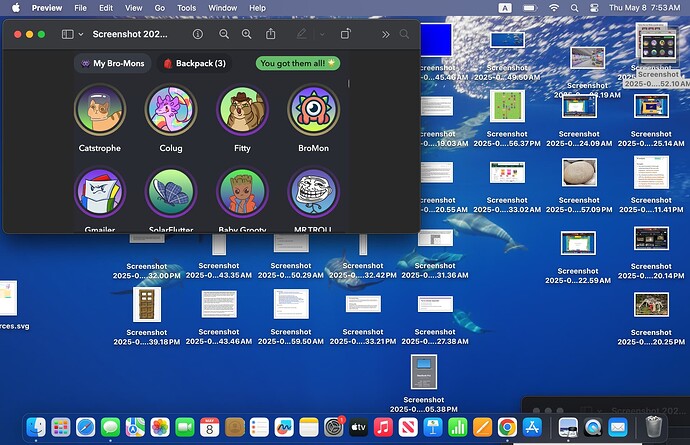The width and height of the screenshot is (690, 445).
Task: Click the search magnifier in Preview toolbar
Action: pyautogui.click(x=404, y=34)
